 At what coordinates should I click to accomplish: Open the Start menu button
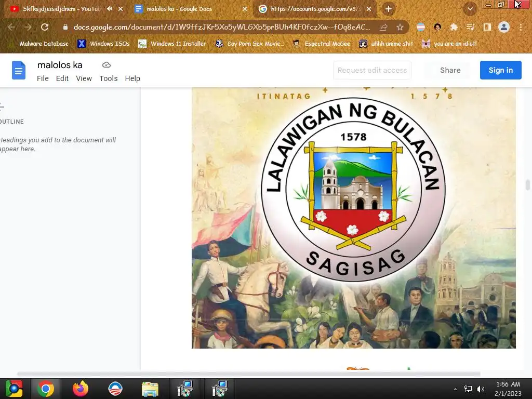pyautogui.click(x=14, y=389)
